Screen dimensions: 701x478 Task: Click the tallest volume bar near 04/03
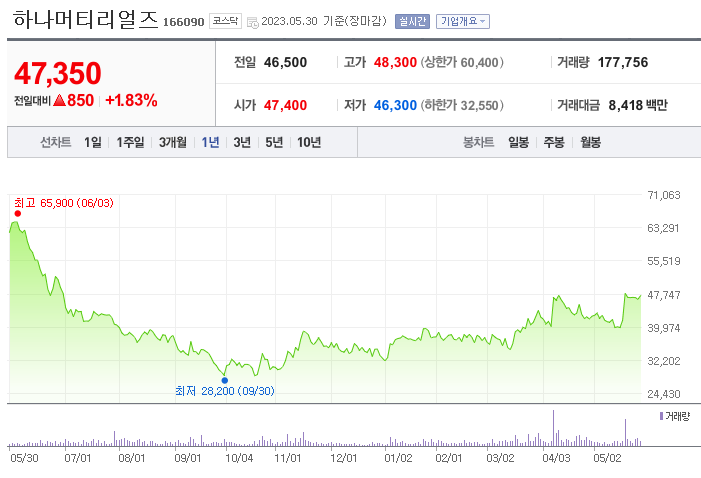(553, 428)
